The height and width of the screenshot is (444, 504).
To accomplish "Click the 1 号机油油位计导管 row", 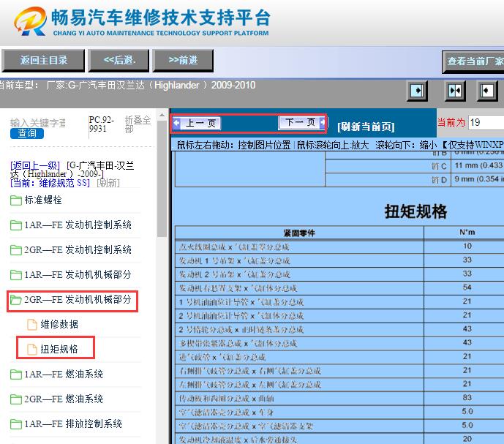I will coord(299,302).
